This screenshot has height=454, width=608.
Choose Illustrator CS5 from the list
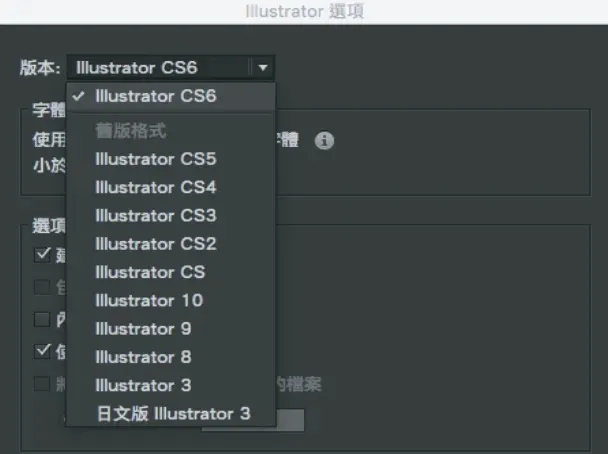pos(155,159)
